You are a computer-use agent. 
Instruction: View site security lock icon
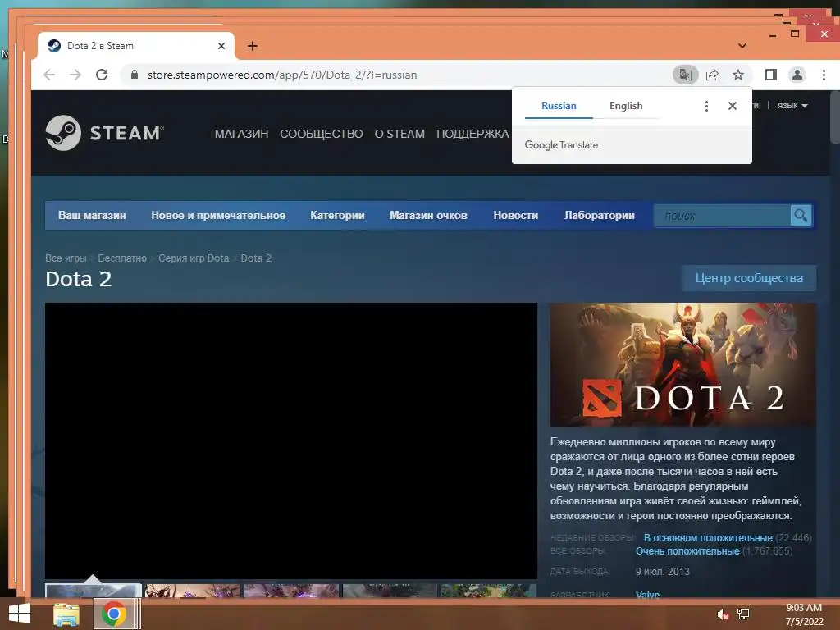(135, 75)
